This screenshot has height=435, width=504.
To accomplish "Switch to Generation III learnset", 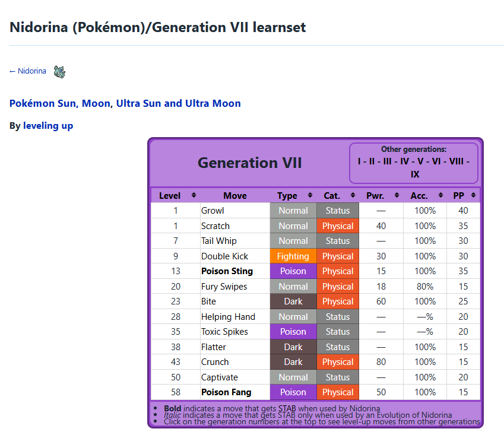I will point(387,161).
